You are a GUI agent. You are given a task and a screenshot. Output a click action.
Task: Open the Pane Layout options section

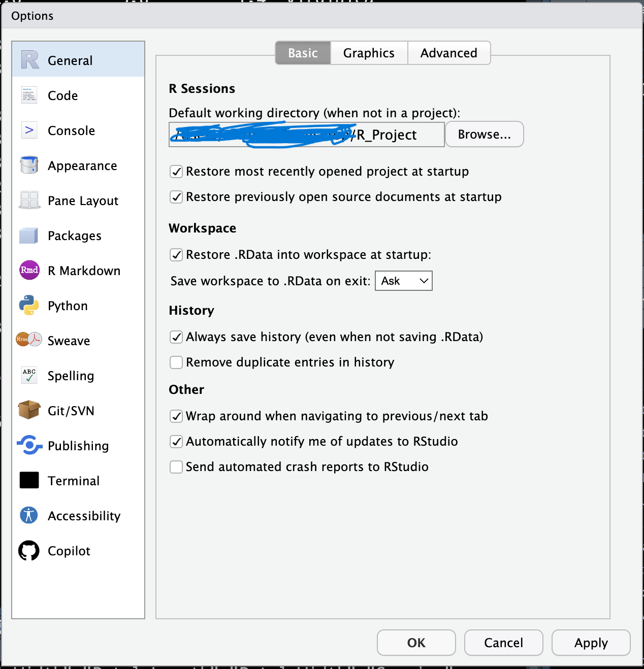(x=78, y=200)
